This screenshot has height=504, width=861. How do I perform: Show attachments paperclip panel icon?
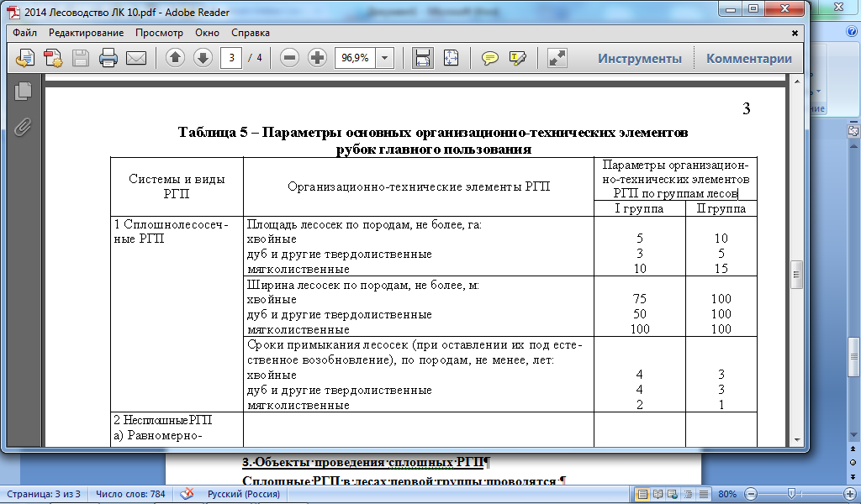(x=23, y=127)
